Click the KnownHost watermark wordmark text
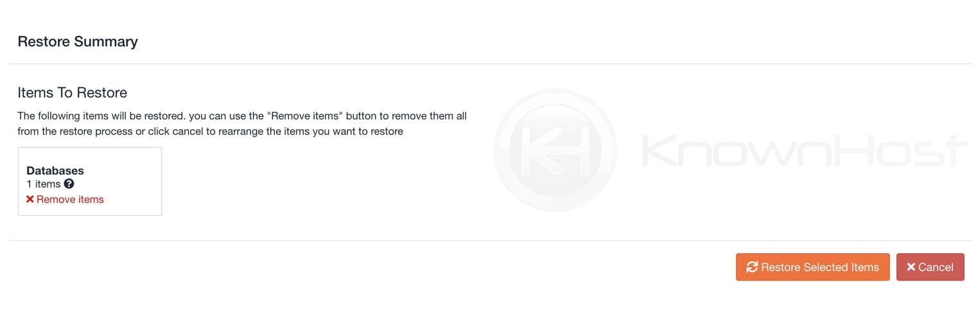980x311 pixels. pos(803,152)
